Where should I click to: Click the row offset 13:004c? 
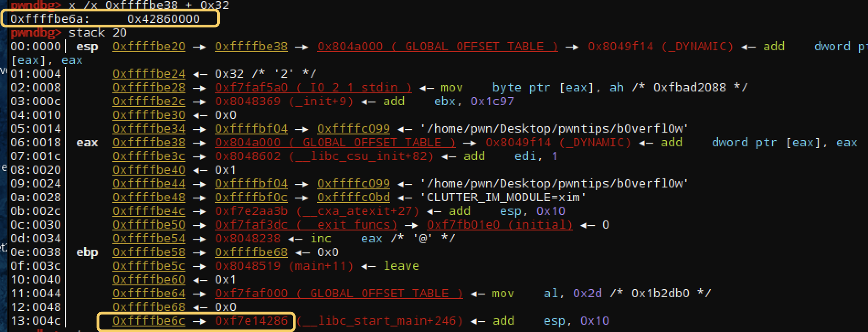(x=36, y=321)
